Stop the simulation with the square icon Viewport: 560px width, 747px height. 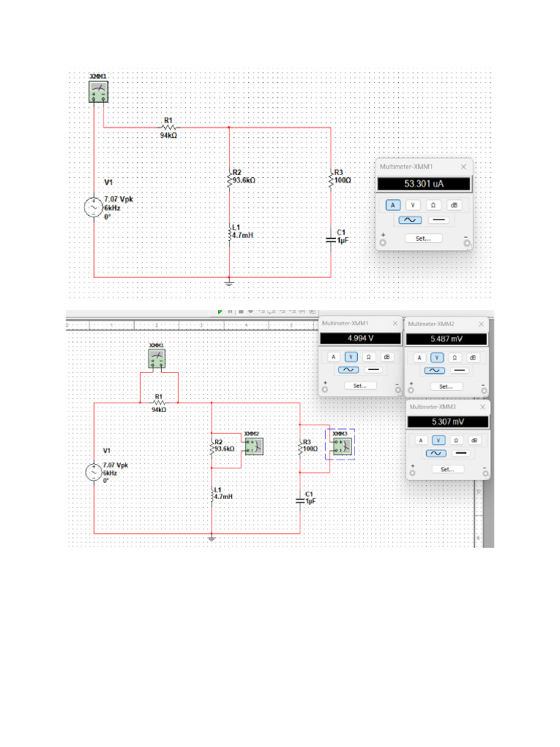coord(241,311)
